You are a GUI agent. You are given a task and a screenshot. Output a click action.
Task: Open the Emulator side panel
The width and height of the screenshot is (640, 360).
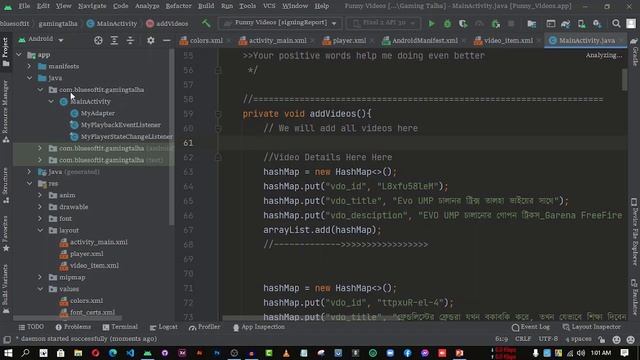tap(634, 297)
